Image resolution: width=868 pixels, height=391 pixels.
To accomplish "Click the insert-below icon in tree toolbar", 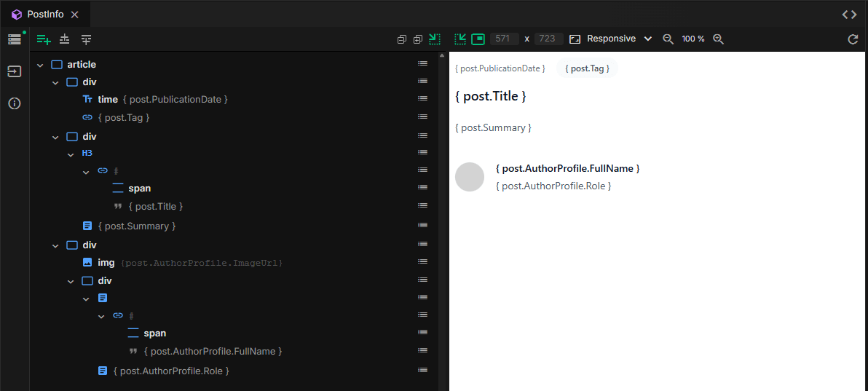I will pos(87,39).
